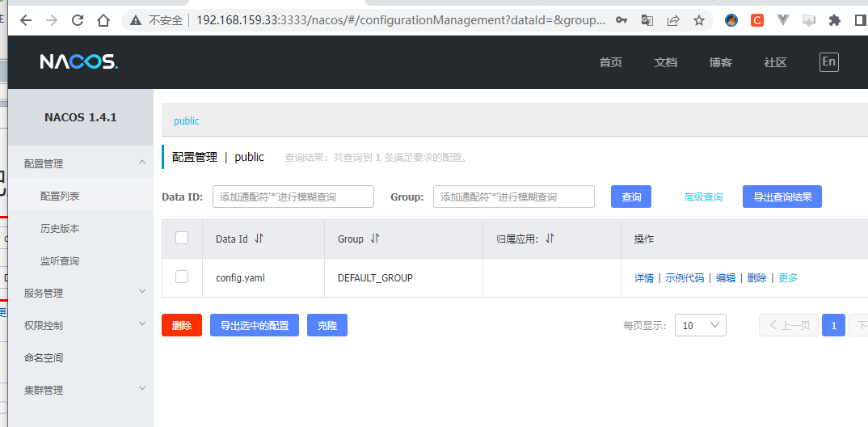Switch language with En button
The width and height of the screenshot is (868, 427).
tap(828, 62)
